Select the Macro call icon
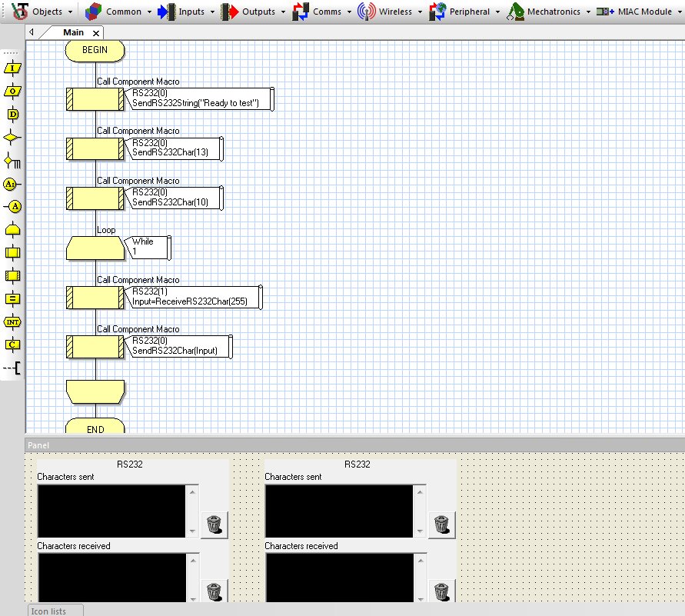 tap(12, 252)
